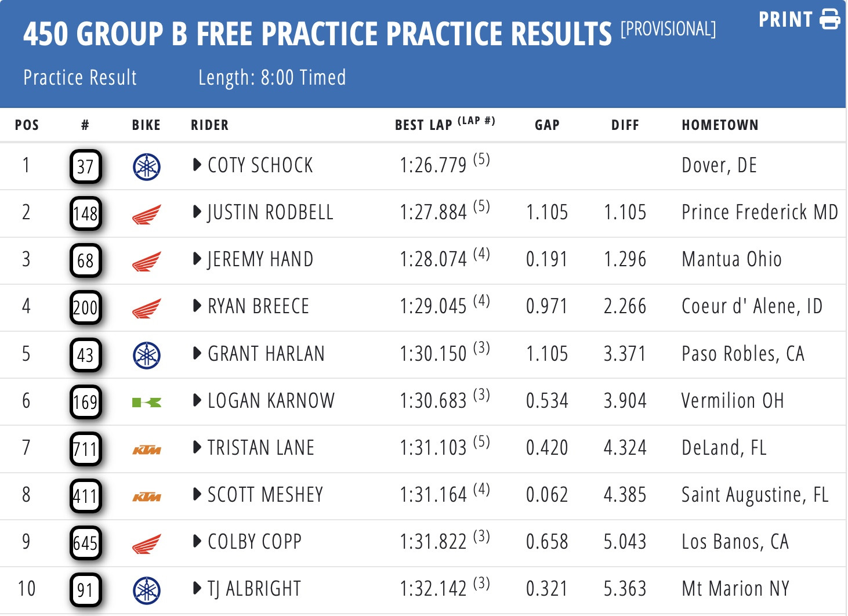848x616 pixels.
Task: Click TJ Albright's Yamaha logo
Action: pyautogui.click(x=147, y=590)
